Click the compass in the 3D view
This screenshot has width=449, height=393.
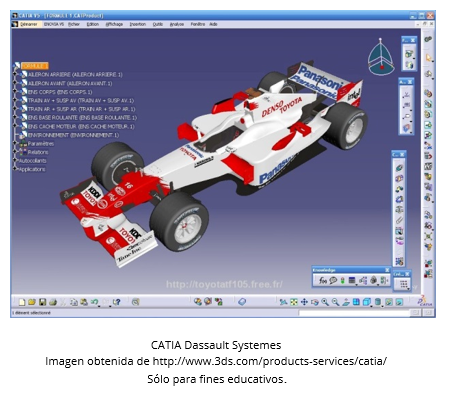pos(381,57)
